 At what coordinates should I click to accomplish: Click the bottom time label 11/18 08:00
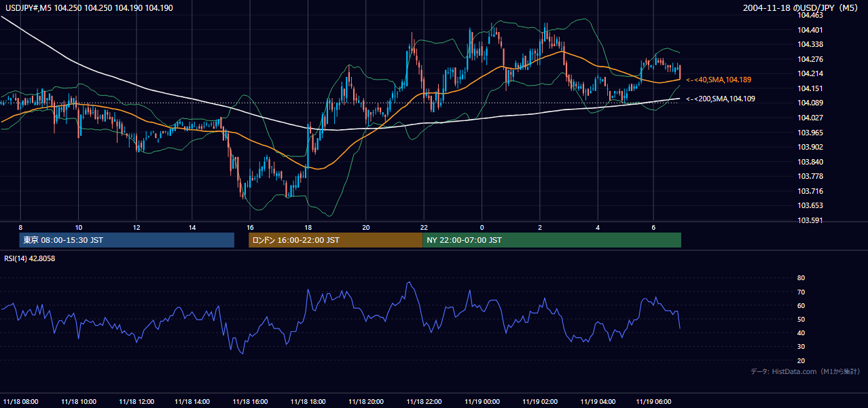point(20,401)
